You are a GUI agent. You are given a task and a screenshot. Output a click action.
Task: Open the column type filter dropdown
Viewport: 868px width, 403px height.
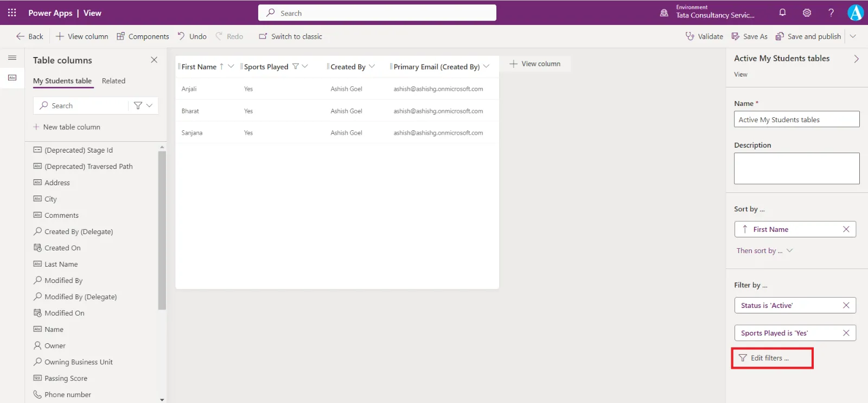point(143,105)
